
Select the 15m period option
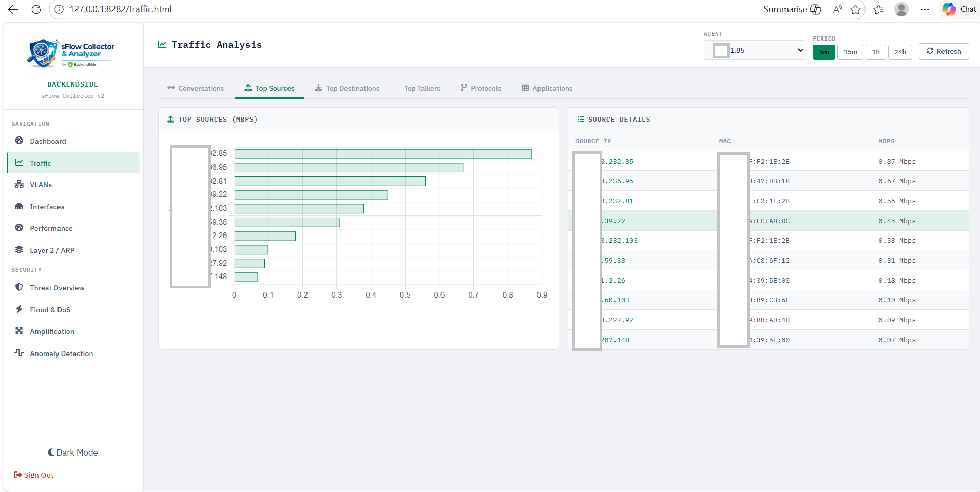tap(850, 52)
